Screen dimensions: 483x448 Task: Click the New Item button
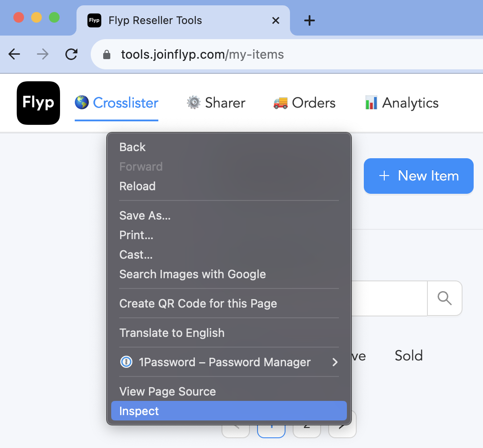[x=419, y=176]
